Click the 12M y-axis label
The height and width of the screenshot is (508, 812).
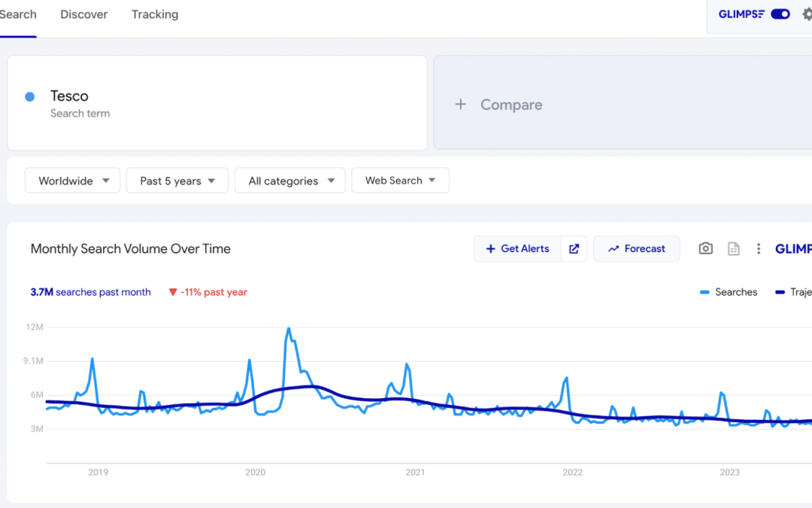tap(35, 327)
